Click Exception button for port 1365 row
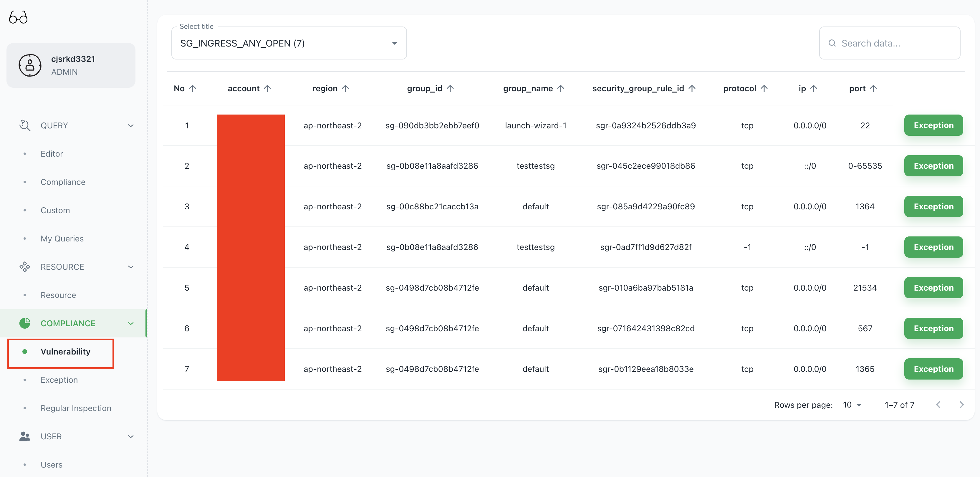 pyautogui.click(x=933, y=369)
